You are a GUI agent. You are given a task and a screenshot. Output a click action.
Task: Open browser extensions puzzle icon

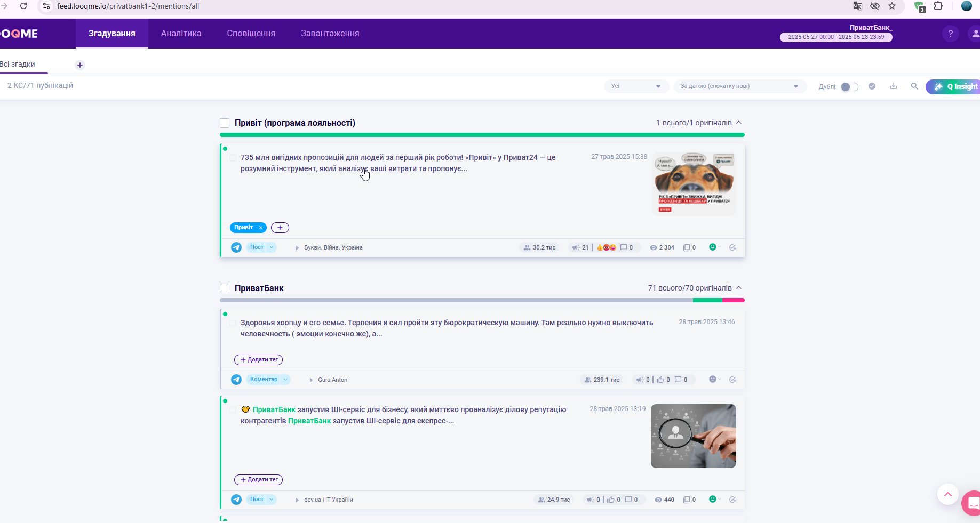pos(938,6)
